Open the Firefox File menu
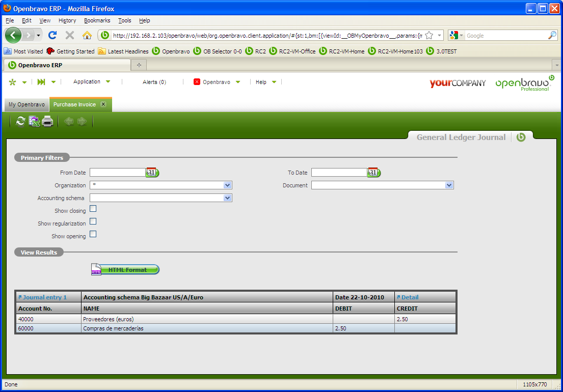Screen dimensions: 563x392 (x=10, y=20)
